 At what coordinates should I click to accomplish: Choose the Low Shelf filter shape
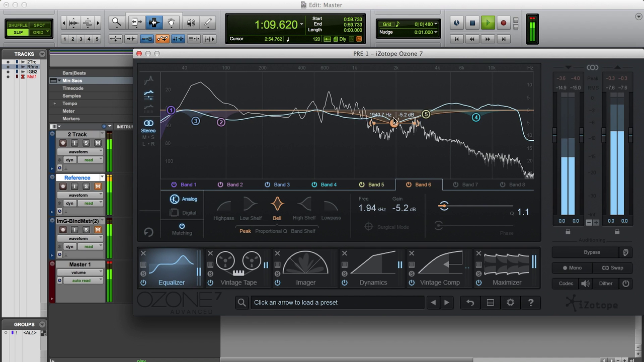pyautogui.click(x=251, y=209)
